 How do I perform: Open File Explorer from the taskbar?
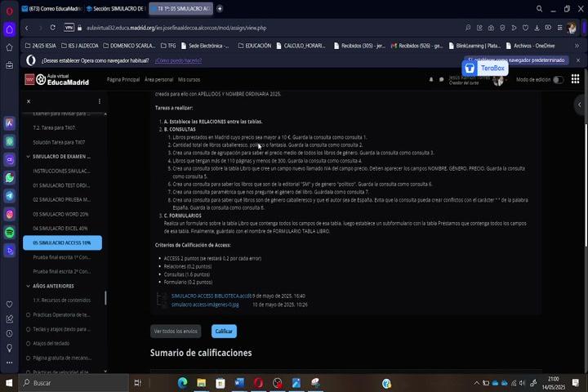202,383
